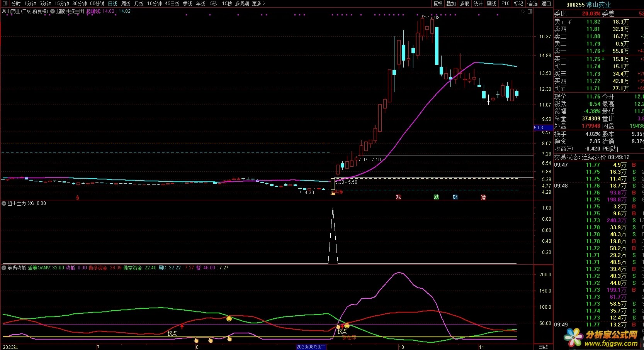644x350 pixels.
Task: Switch to 周线 period
Action: [x=126, y=3]
